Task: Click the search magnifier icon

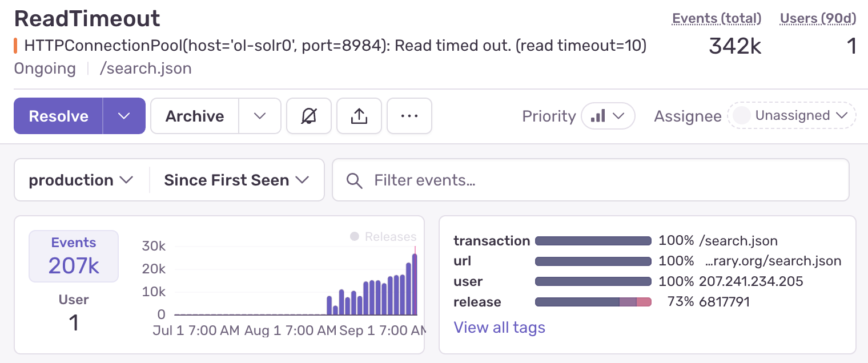Action: pyautogui.click(x=355, y=181)
